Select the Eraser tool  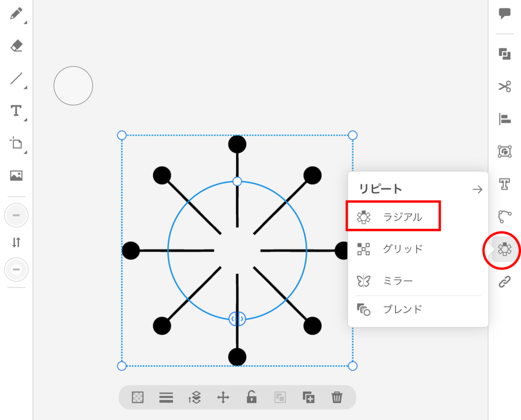16,46
